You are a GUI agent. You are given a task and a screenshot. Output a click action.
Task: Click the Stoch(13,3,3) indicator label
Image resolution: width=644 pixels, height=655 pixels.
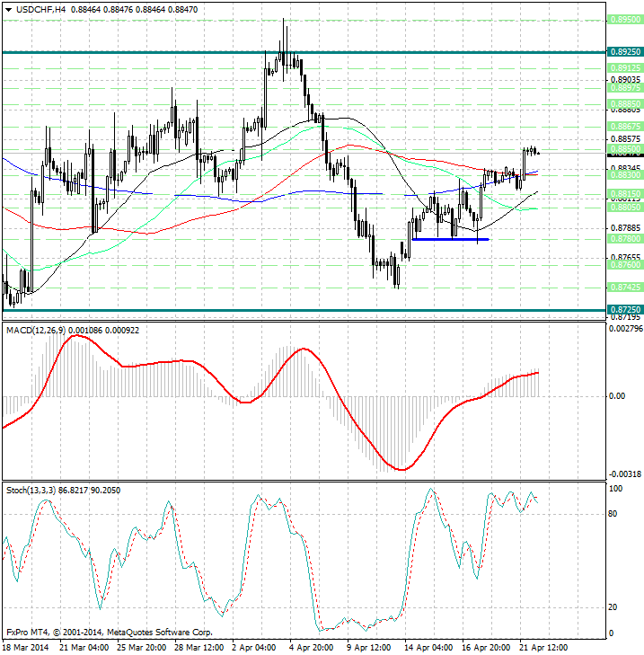coord(36,491)
